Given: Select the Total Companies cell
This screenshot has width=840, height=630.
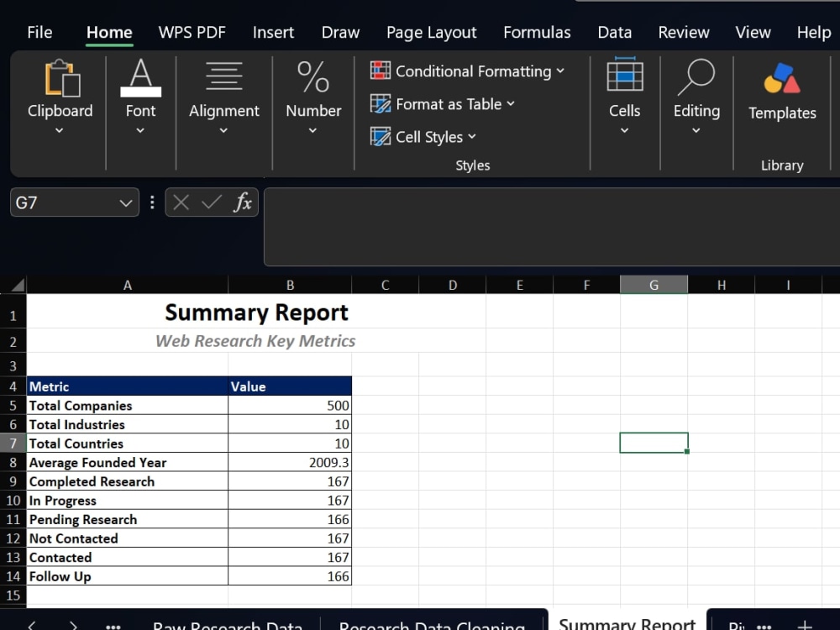Looking at the screenshot, I should coord(128,406).
